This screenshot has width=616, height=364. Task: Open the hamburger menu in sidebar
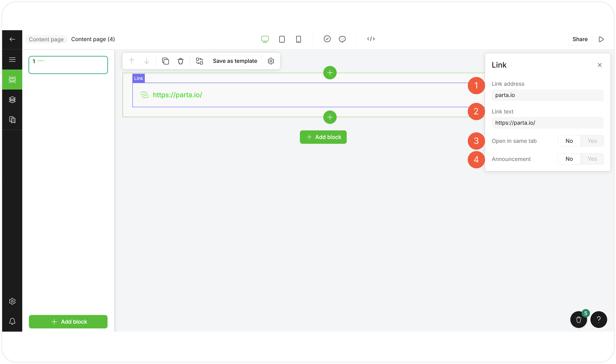coord(12,60)
